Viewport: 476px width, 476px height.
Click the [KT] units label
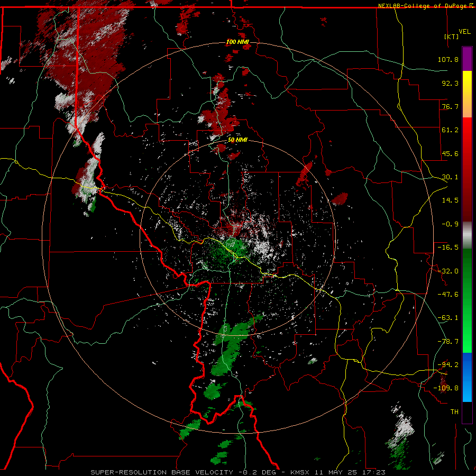point(452,36)
